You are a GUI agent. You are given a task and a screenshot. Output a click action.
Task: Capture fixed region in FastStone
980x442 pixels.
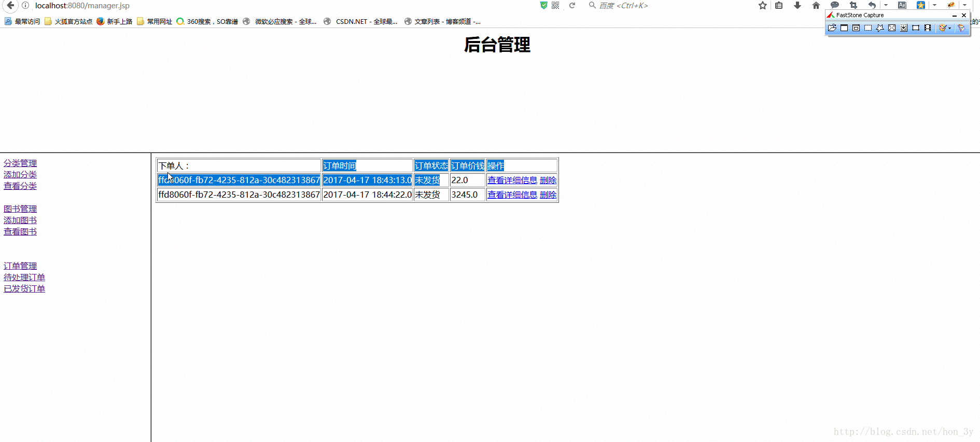click(x=916, y=28)
